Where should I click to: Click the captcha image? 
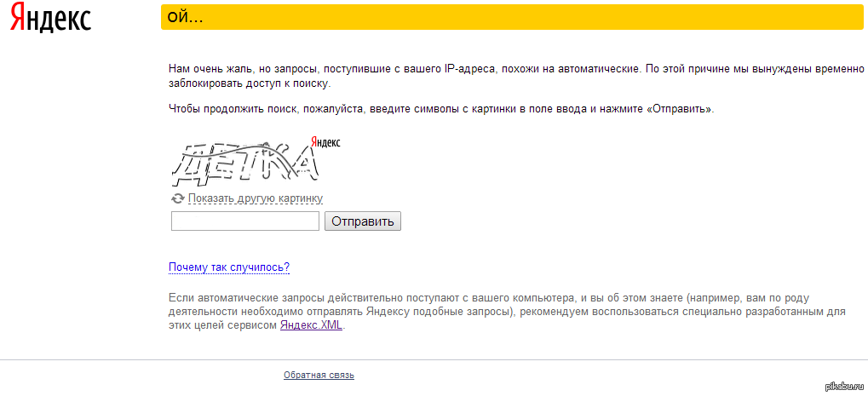pyautogui.click(x=256, y=162)
